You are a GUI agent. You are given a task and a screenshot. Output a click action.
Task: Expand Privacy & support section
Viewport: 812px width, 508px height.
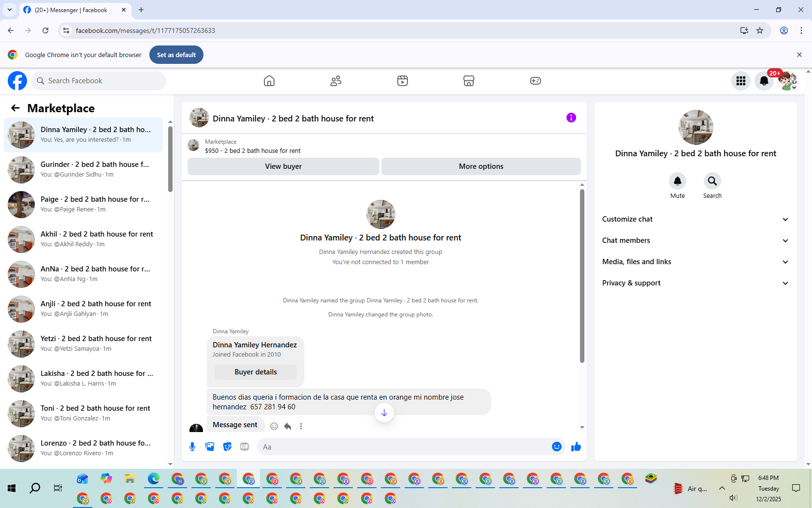coord(696,283)
